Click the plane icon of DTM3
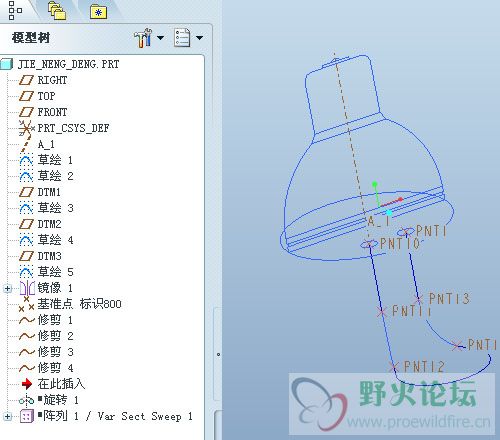This screenshot has height=440, width=500. tap(26, 256)
